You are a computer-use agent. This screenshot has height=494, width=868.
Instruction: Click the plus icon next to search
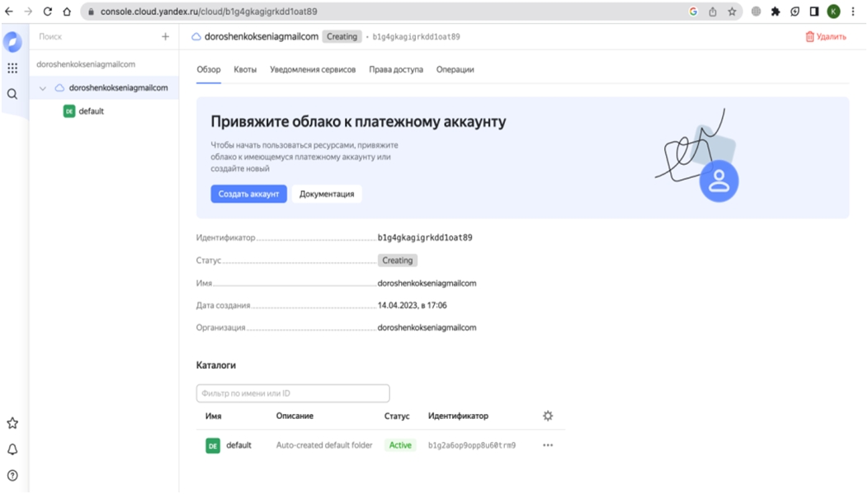[x=165, y=37]
